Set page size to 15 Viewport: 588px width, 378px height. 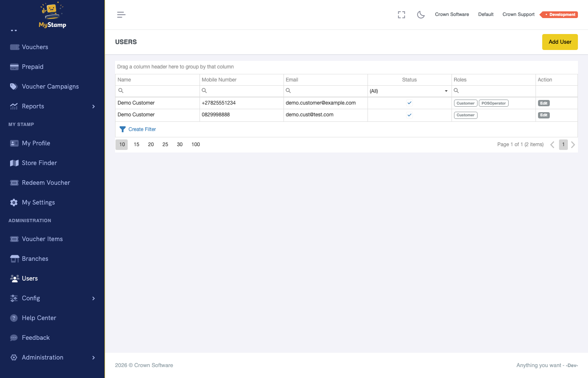136,144
